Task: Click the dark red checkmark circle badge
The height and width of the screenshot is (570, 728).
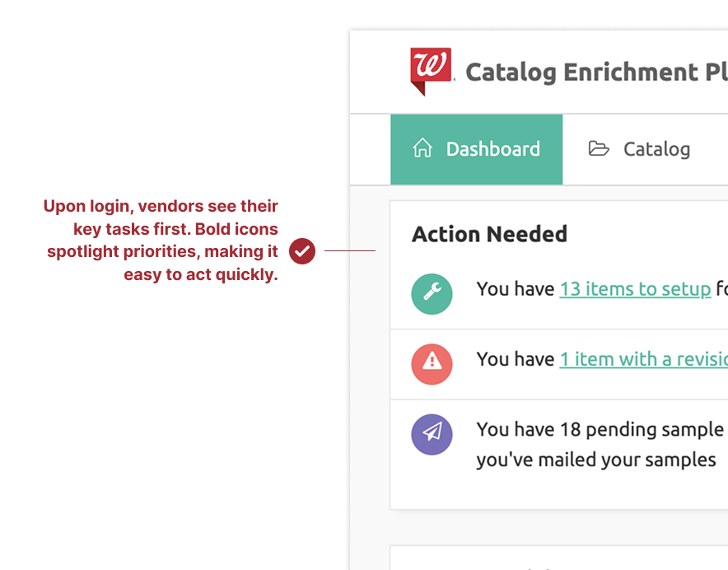Action: pos(302,250)
